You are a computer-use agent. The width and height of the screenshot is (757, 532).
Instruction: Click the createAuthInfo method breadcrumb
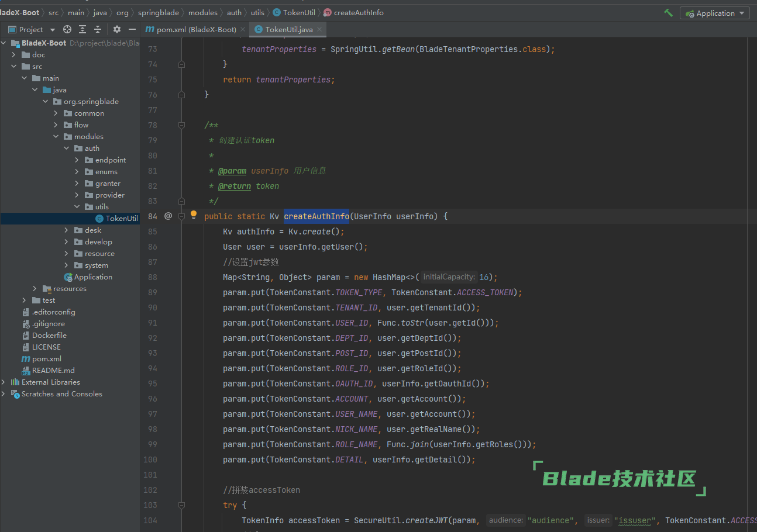point(353,12)
